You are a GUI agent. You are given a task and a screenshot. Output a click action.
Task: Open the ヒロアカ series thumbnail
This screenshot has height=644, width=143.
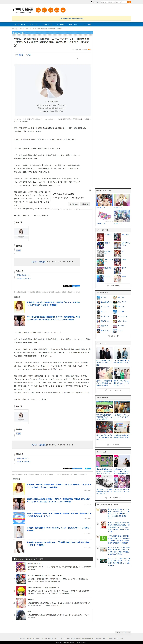tap(100, 279)
